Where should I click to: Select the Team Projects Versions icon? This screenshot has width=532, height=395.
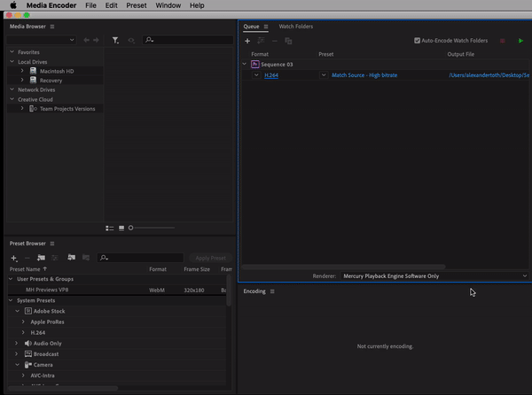pos(33,109)
